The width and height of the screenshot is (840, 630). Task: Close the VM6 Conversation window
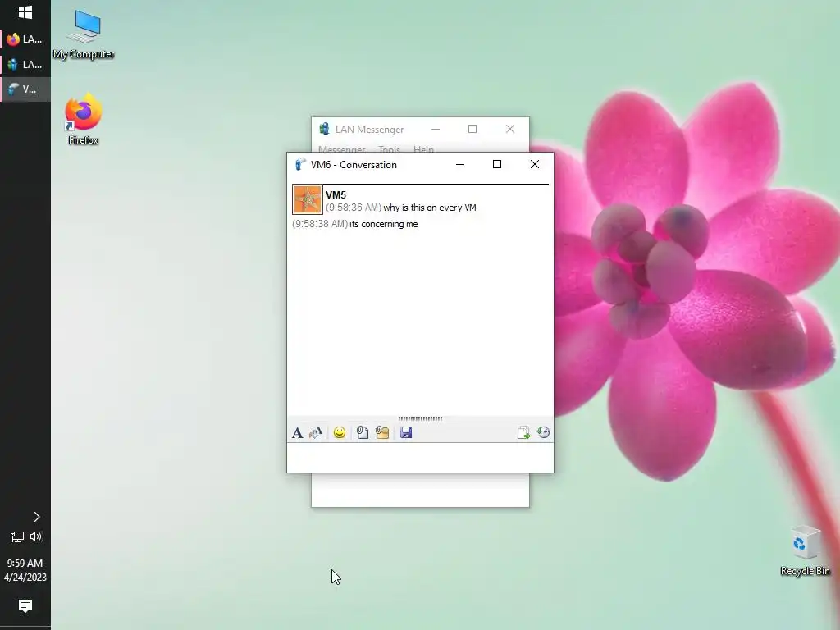(535, 164)
